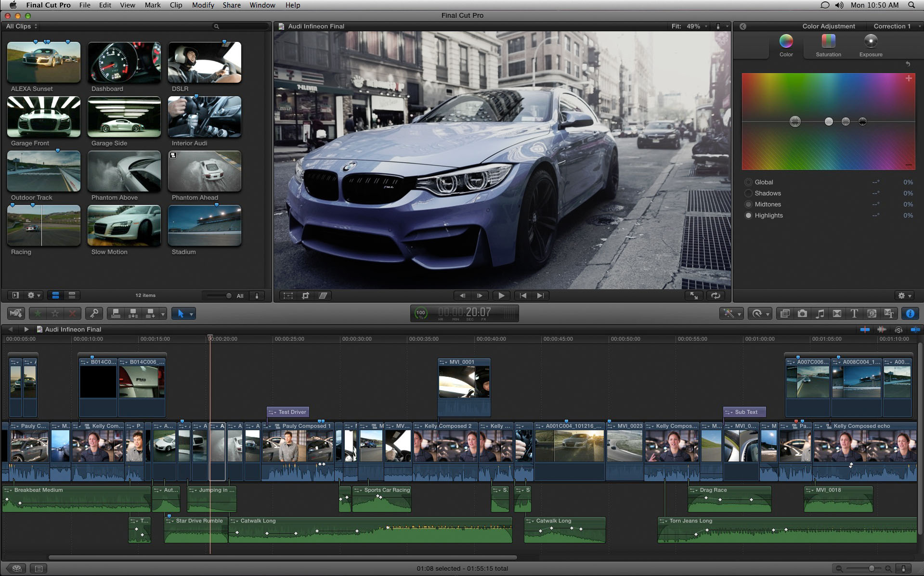Open Spotlight search in menu bar

click(911, 5)
